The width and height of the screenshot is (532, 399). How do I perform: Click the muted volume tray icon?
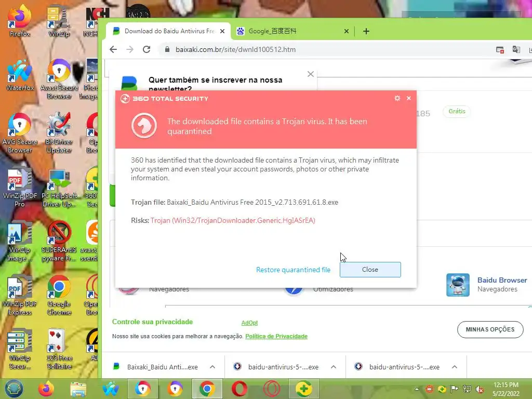point(480,389)
